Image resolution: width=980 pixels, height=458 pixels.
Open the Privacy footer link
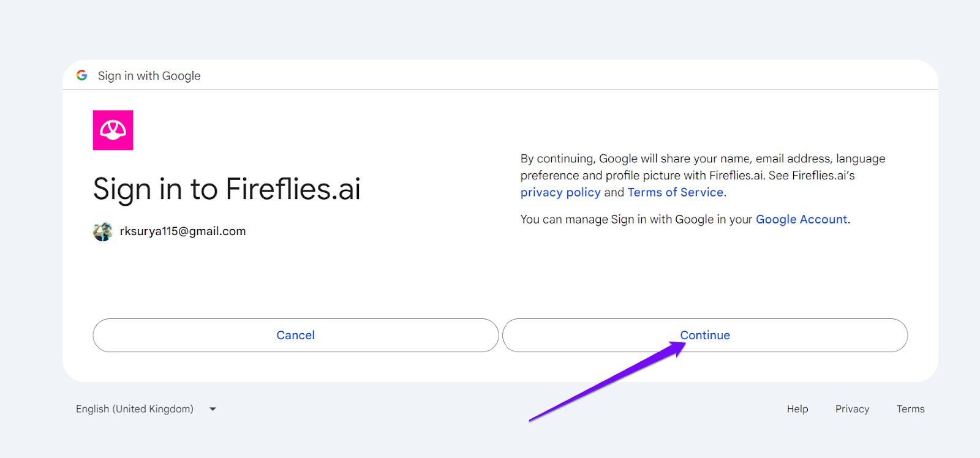852,409
